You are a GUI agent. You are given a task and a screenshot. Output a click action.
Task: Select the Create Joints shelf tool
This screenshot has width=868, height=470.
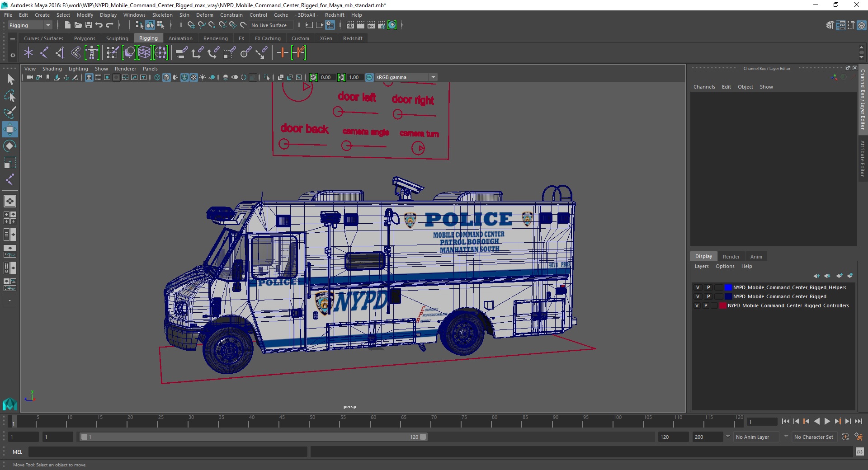[x=44, y=53]
